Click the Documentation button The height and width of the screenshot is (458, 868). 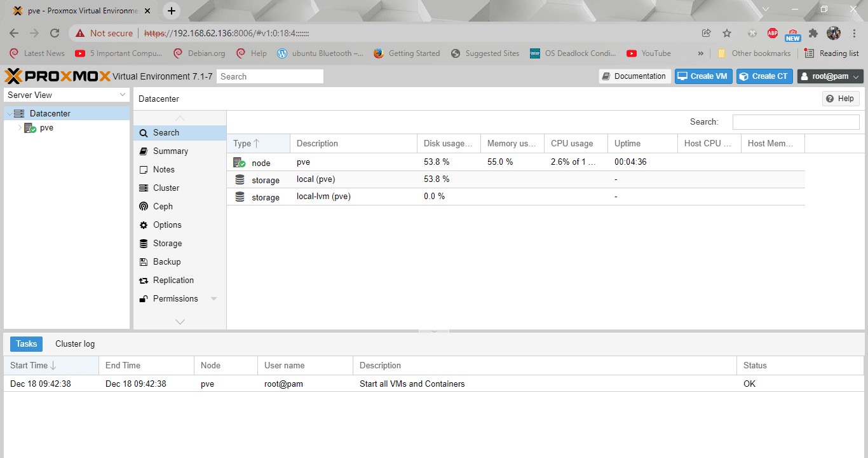coord(635,76)
